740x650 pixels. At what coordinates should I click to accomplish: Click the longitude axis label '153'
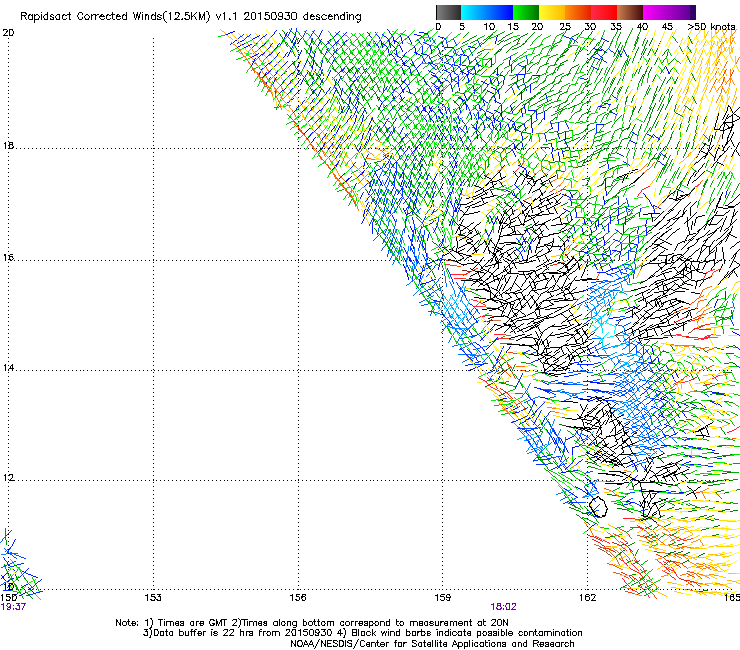pyautogui.click(x=153, y=598)
